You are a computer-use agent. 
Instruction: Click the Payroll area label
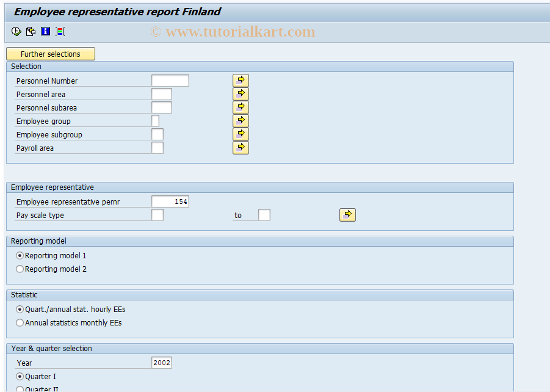click(35, 148)
